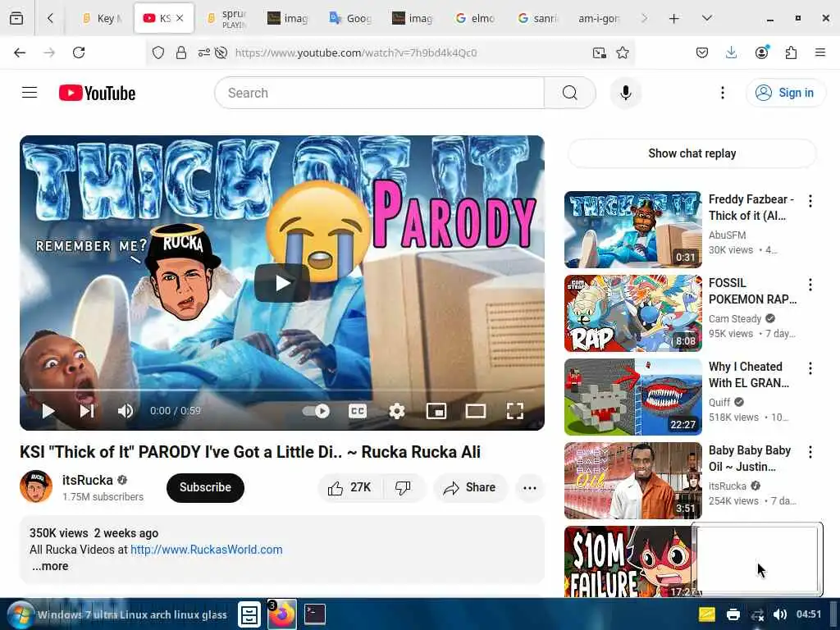Open a new browser tab
840x630 pixels.
[674, 18]
